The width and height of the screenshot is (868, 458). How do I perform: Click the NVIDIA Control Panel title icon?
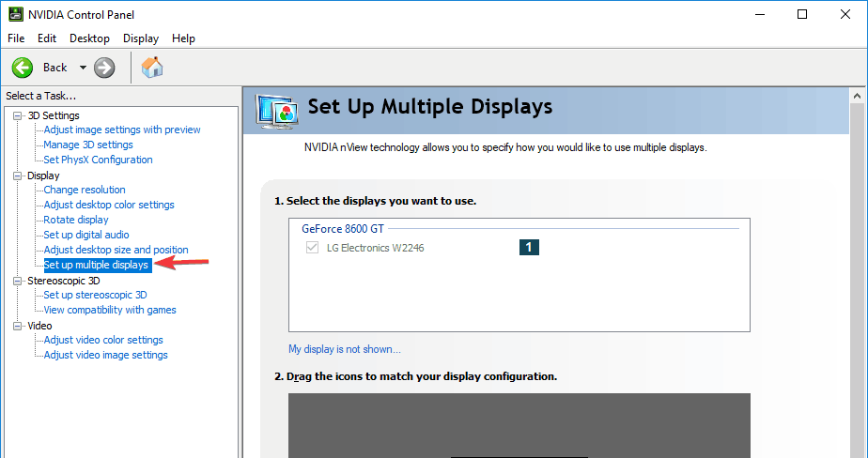point(15,14)
